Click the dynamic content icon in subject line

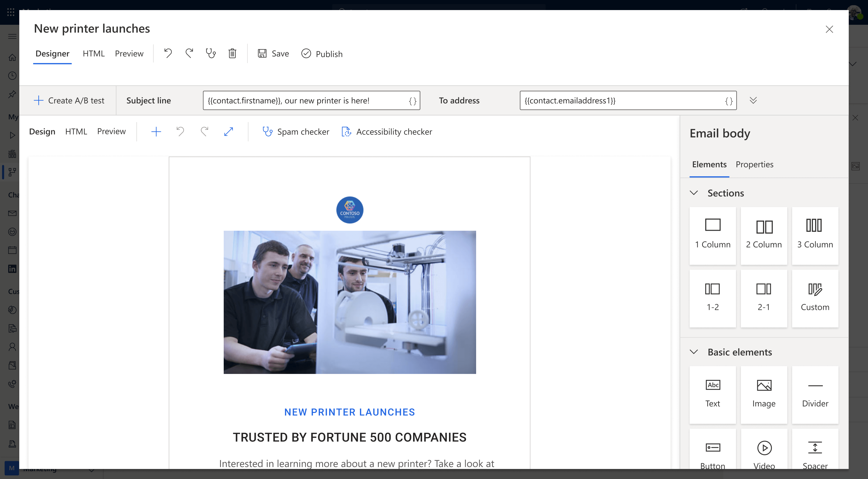coord(412,100)
